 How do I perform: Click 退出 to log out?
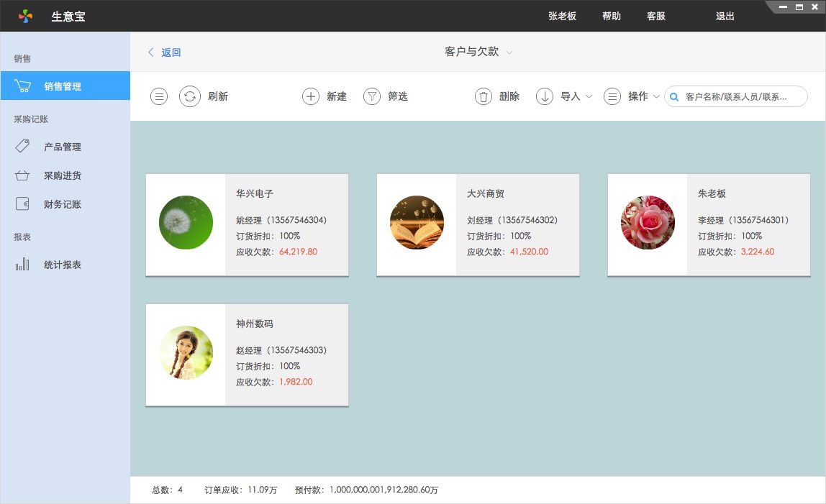pos(725,16)
